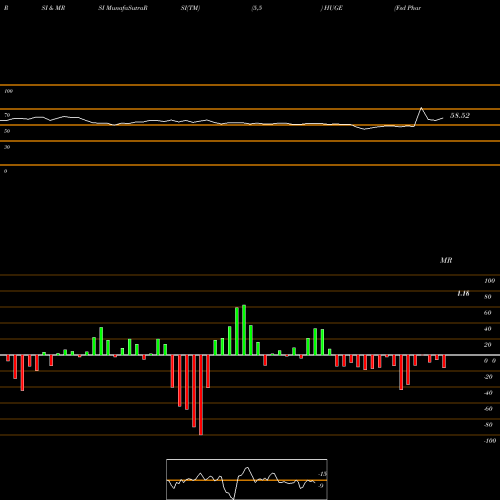Click the tallest green histogram bar
Screen dimensions: 500x500
[x=244, y=330]
